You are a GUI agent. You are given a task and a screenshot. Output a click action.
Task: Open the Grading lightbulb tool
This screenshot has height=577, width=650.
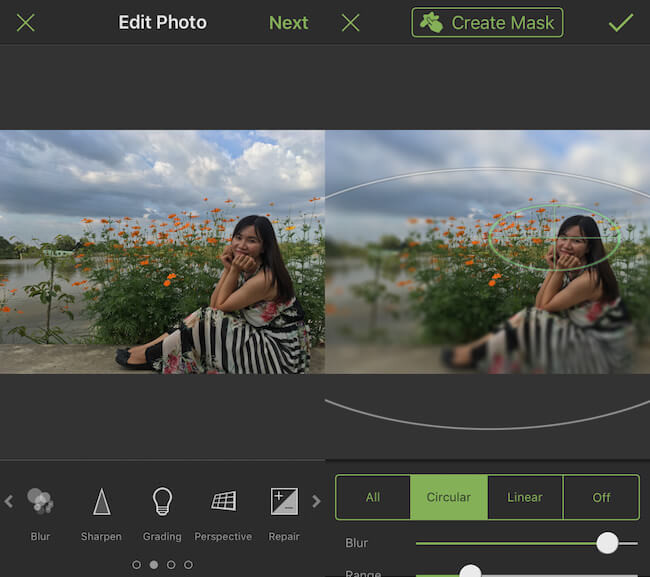[x=162, y=501]
